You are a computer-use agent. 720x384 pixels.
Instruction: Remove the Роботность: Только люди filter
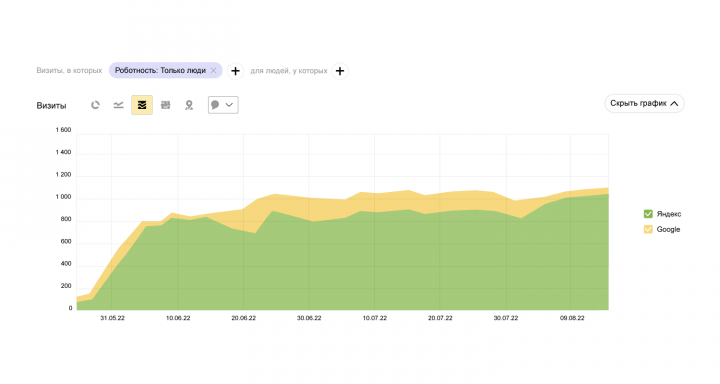[214, 70]
